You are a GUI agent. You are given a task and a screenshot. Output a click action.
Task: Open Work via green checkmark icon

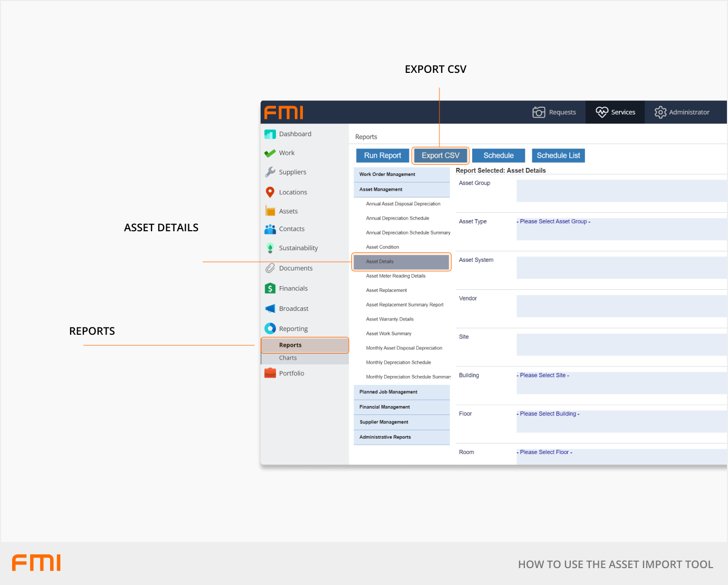point(270,153)
